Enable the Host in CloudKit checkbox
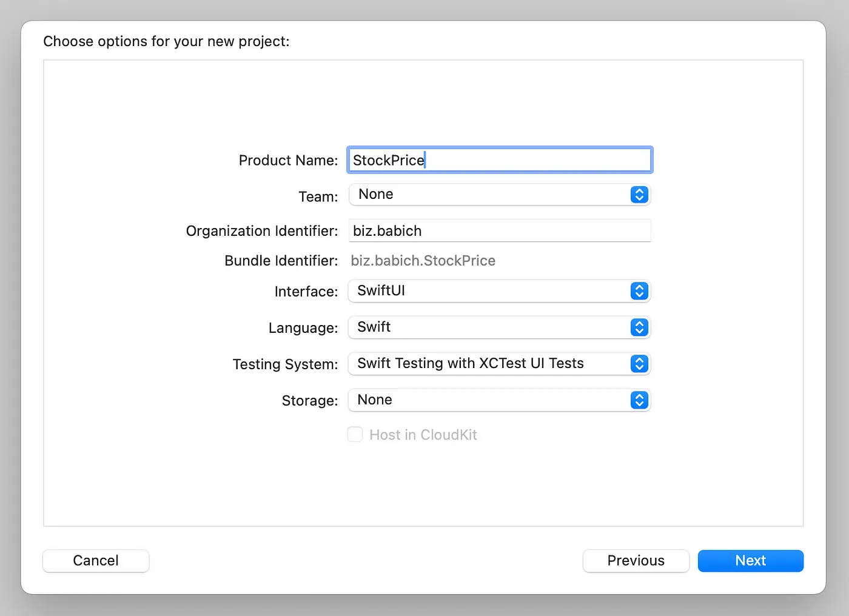849x616 pixels. tap(355, 435)
